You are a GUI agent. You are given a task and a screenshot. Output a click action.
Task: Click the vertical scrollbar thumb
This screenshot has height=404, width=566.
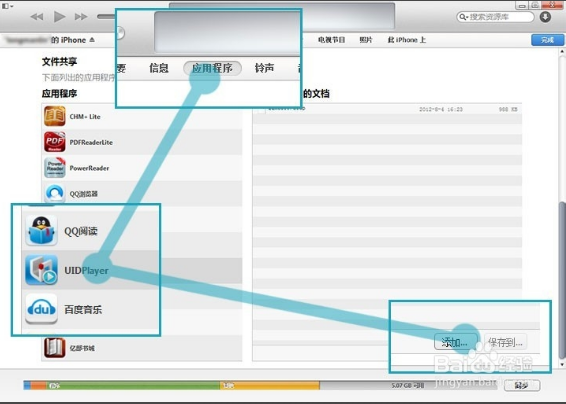[x=562, y=280]
